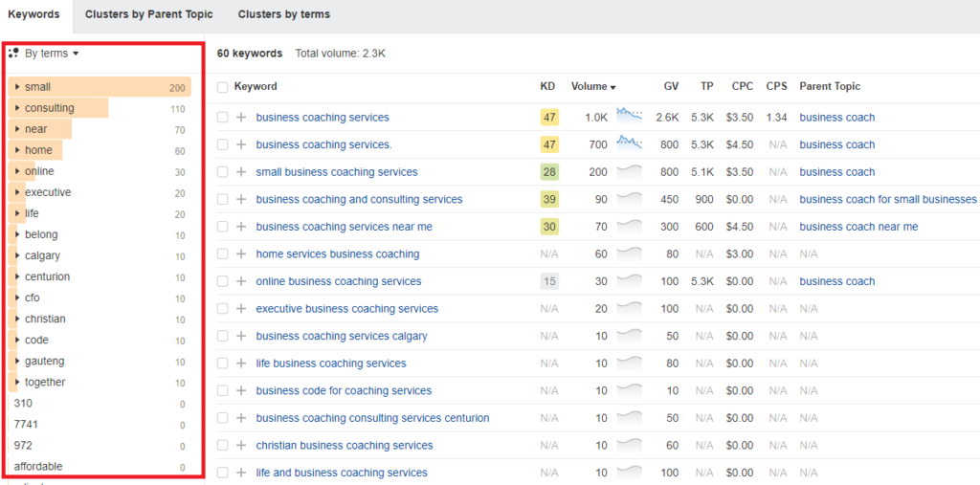
Task: Expand the 'executive' term group
Action: pos(17,192)
